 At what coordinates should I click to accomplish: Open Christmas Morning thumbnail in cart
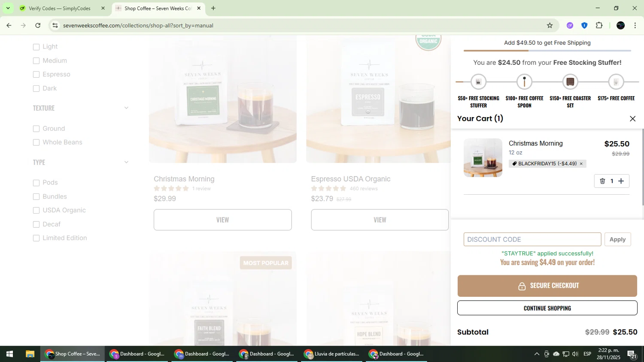click(483, 157)
